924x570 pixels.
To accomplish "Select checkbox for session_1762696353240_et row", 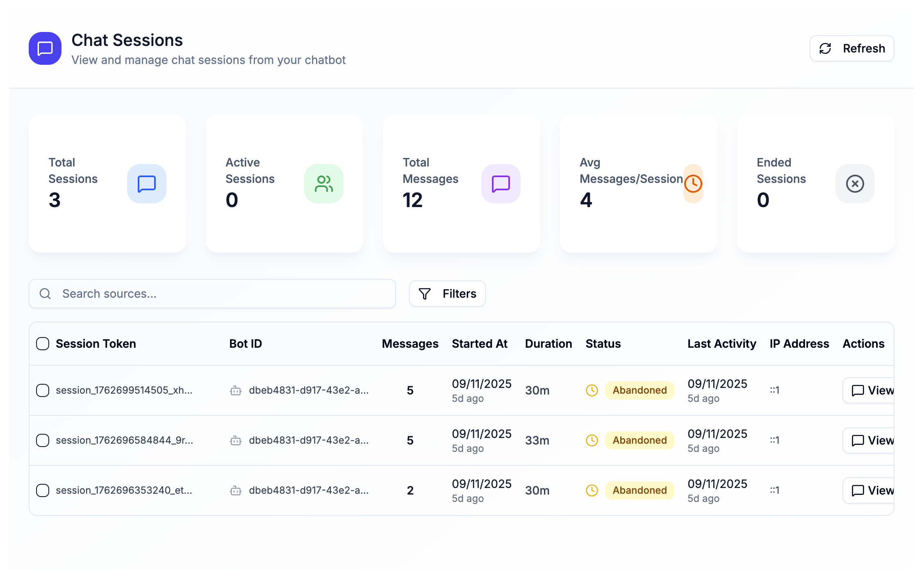I will tap(43, 490).
